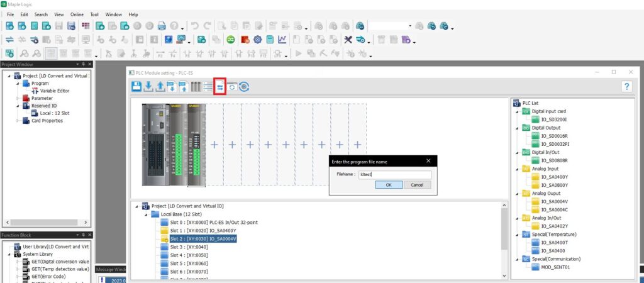Click the red-purple grid icon in main toolbar
The height and width of the screenshot is (283, 644).
point(86,26)
